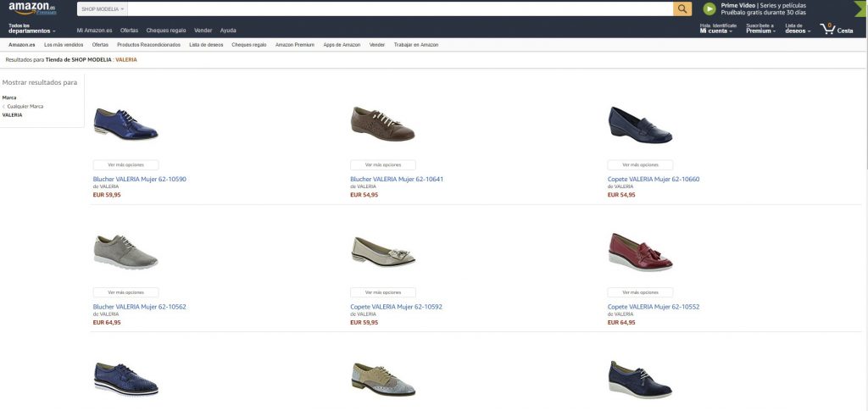The width and height of the screenshot is (868, 411).
Task: Click the blue perforated platform shoe, bottom row
Action: click(125, 380)
